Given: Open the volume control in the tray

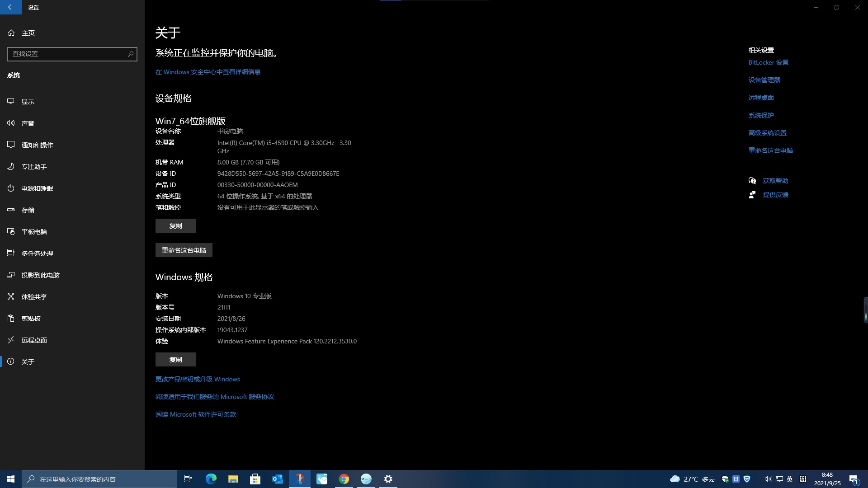Looking at the screenshot, I should tap(768, 479).
